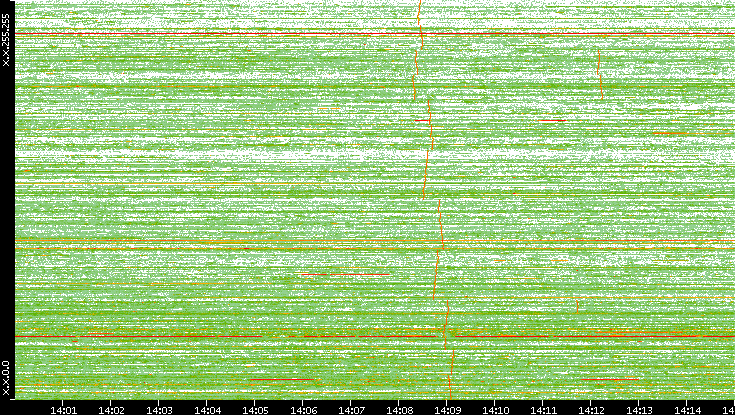This screenshot has width=735, height=415.
Task: Click the 14:03 time axis label
Action: 159,410
